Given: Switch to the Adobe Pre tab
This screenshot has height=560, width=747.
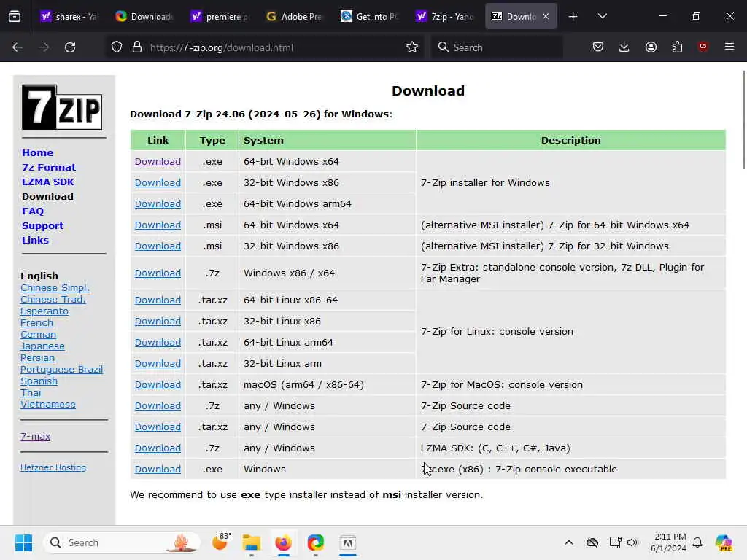Looking at the screenshot, I should point(295,17).
